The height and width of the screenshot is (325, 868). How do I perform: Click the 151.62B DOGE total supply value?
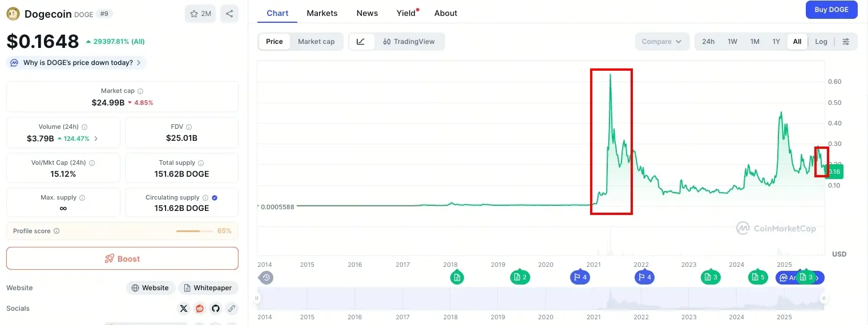pos(181,174)
